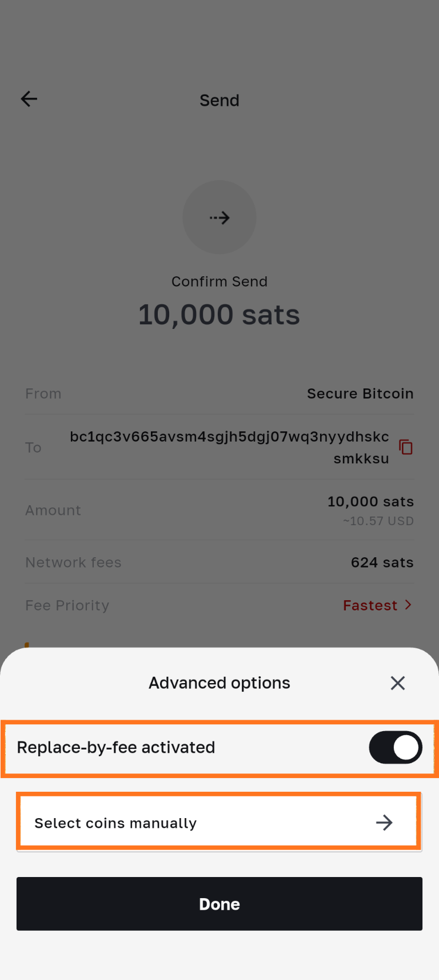Screen dimensions: 439x980
Task: Open Select coins manually
Action: coord(115,823)
